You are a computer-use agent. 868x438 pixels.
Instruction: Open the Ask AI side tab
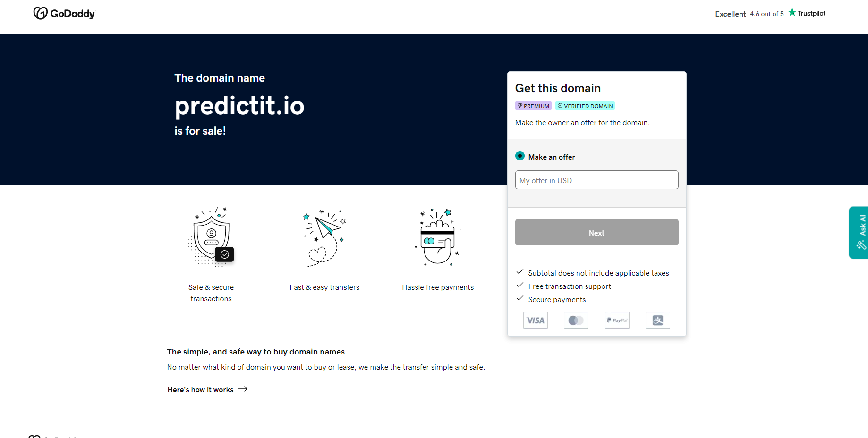pos(859,232)
